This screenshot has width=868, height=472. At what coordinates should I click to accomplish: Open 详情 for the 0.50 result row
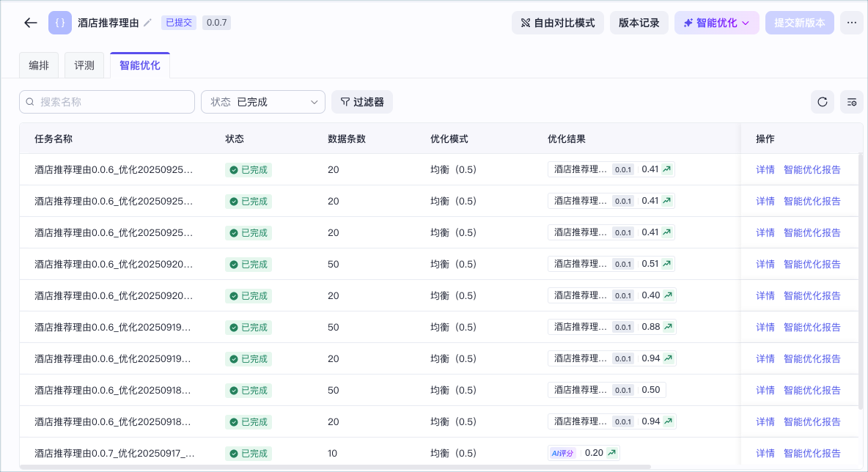click(765, 390)
